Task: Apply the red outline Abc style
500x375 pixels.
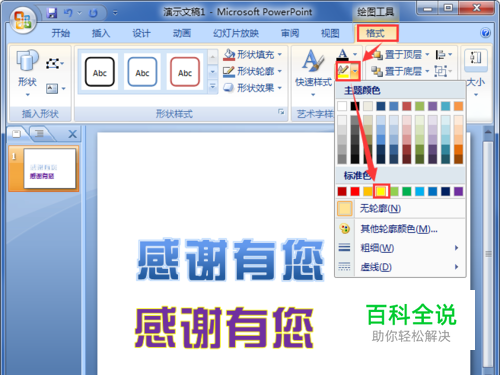Action: point(185,72)
